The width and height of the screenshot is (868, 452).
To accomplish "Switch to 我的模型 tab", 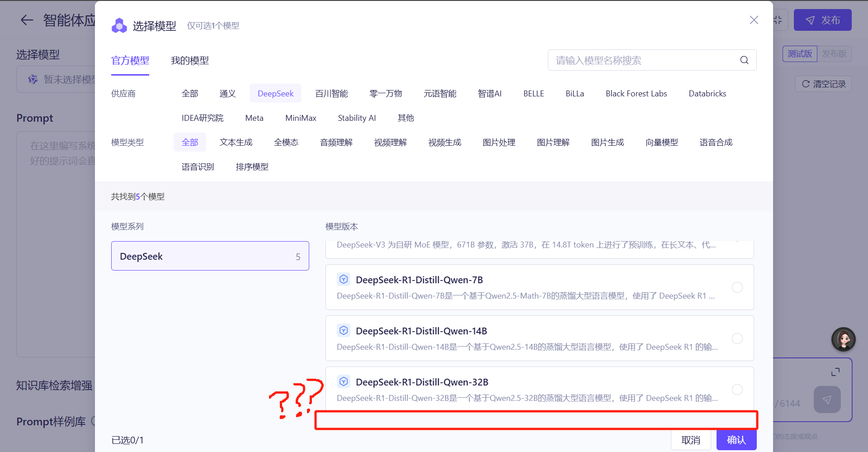I will (x=190, y=61).
